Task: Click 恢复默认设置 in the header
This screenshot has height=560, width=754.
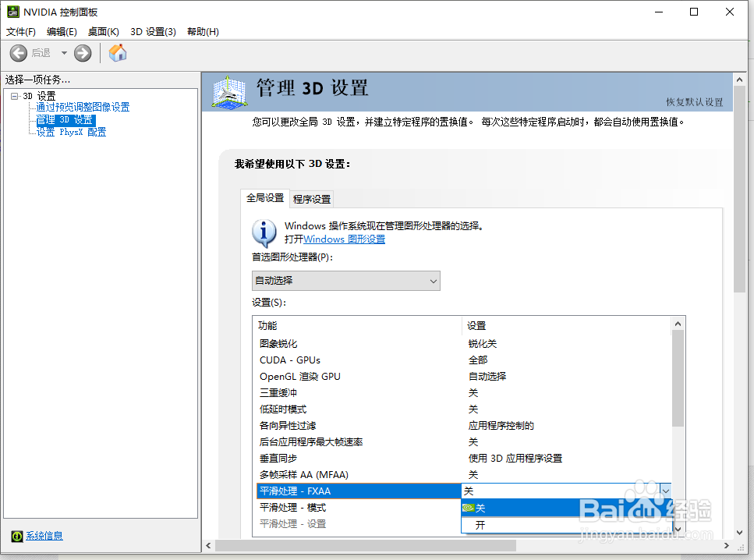Action: [x=695, y=102]
